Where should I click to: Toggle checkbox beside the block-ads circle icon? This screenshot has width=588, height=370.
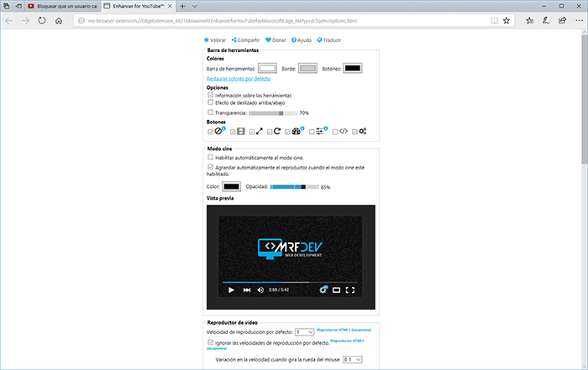point(210,132)
